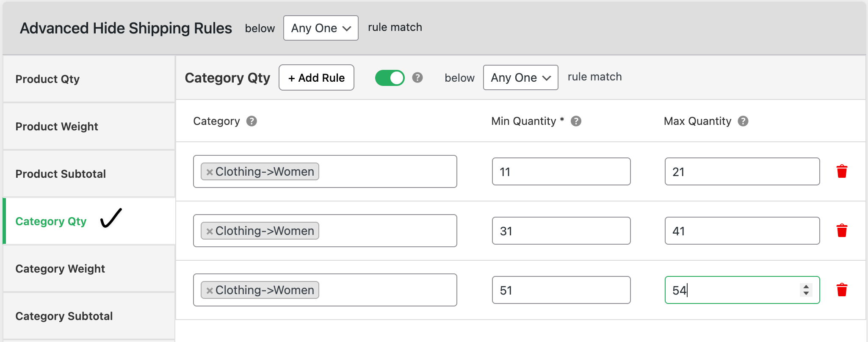Show help tooltip for Min Quantity
This screenshot has width=868, height=342.
[x=576, y=121]
